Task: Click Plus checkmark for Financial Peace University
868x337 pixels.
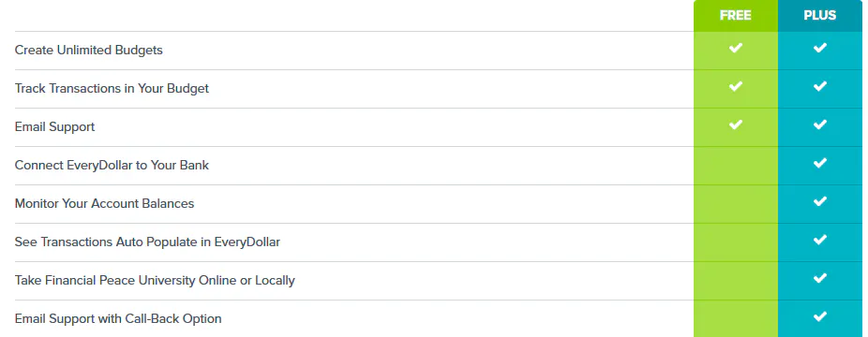Action: click(820, 278)
